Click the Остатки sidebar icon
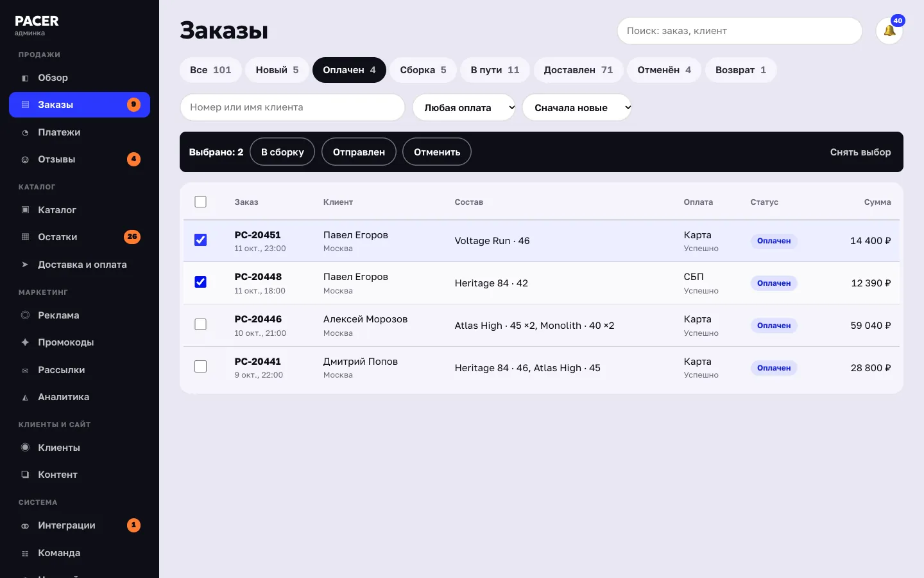924x578 pixels. click(x=25, y=237)
